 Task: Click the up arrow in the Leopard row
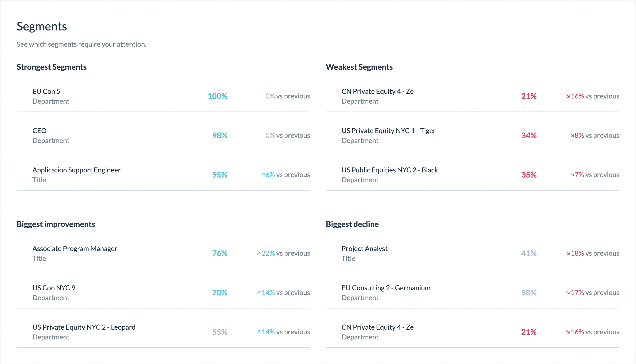tap(259, 332)
